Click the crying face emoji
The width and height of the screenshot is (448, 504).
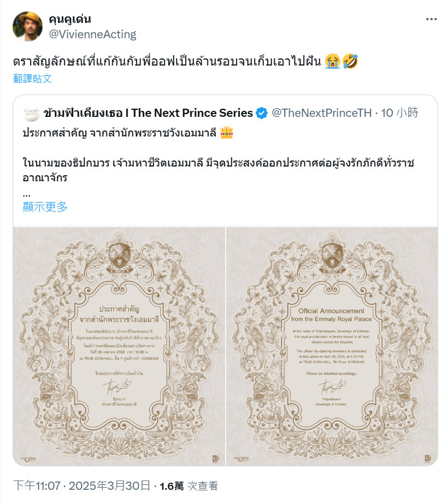tap(333, 61)
